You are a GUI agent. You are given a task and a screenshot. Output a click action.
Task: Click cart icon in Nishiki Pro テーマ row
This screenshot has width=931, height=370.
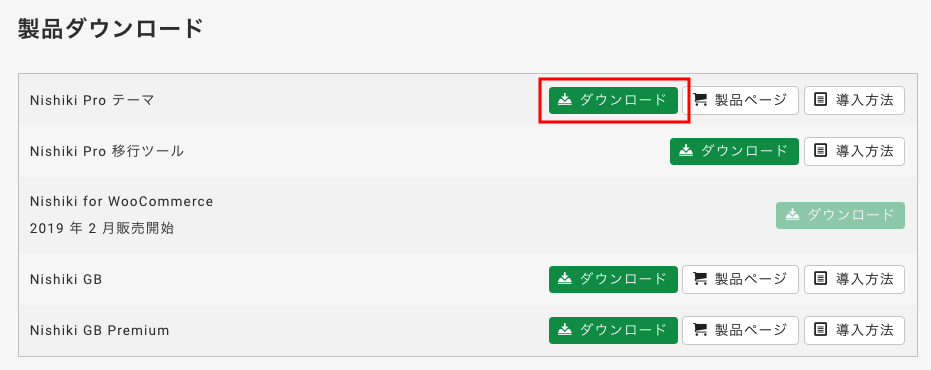tap(701, 100)
